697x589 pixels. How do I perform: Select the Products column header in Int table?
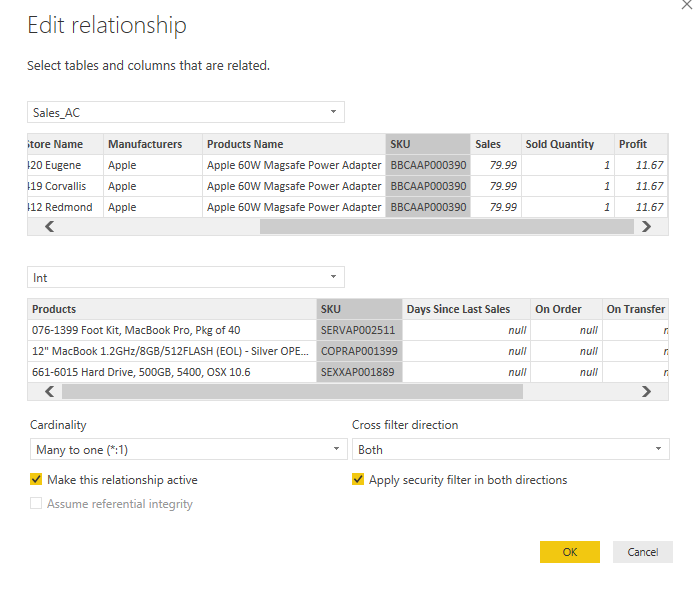(172, 309)
